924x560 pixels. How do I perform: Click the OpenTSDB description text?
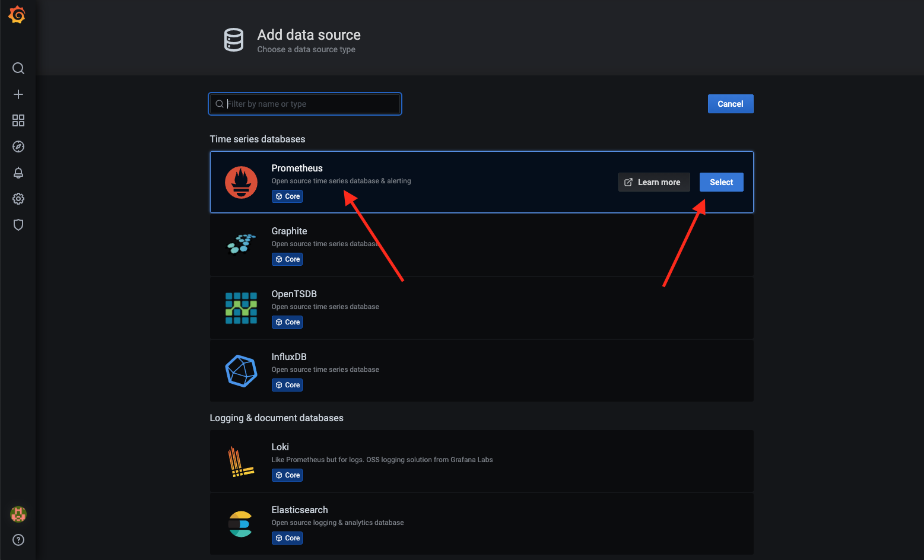click(x=325, y=307)
